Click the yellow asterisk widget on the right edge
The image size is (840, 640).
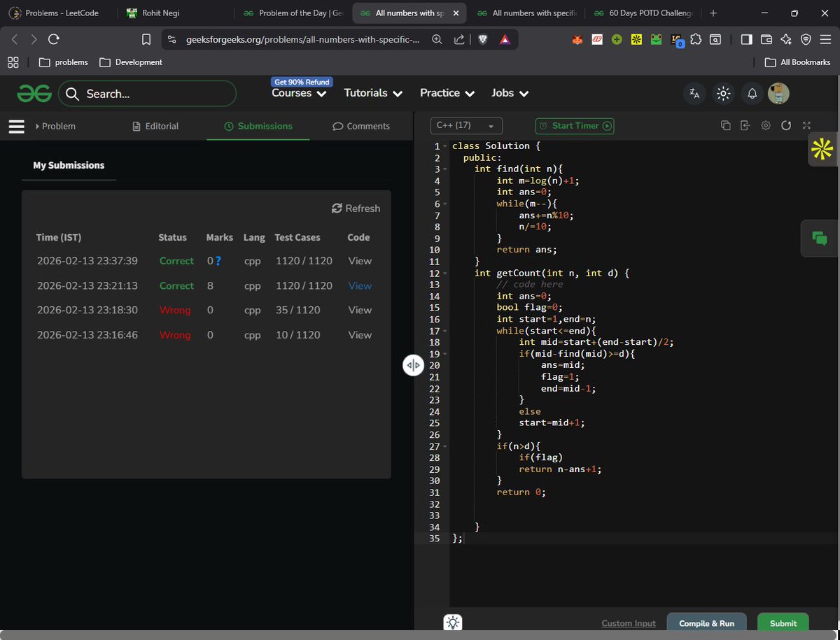click(822, 148)
